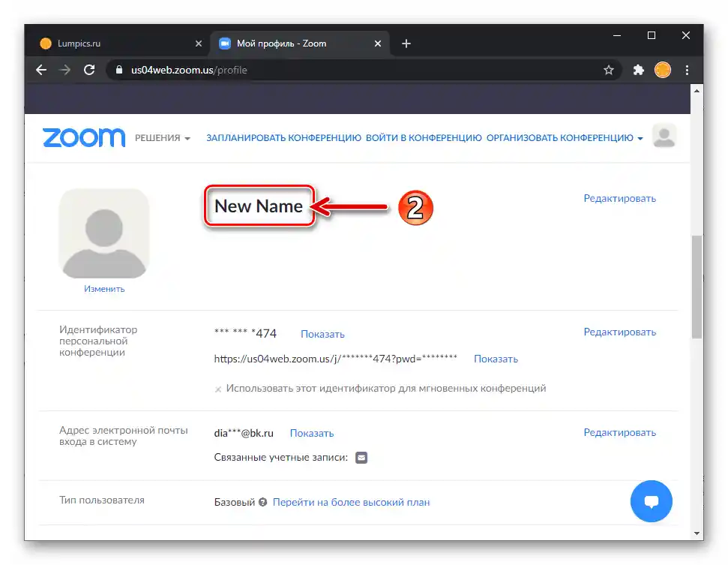
Task: Close the Мой профиль - Zoom tab
Action: (x=378, y=44)
